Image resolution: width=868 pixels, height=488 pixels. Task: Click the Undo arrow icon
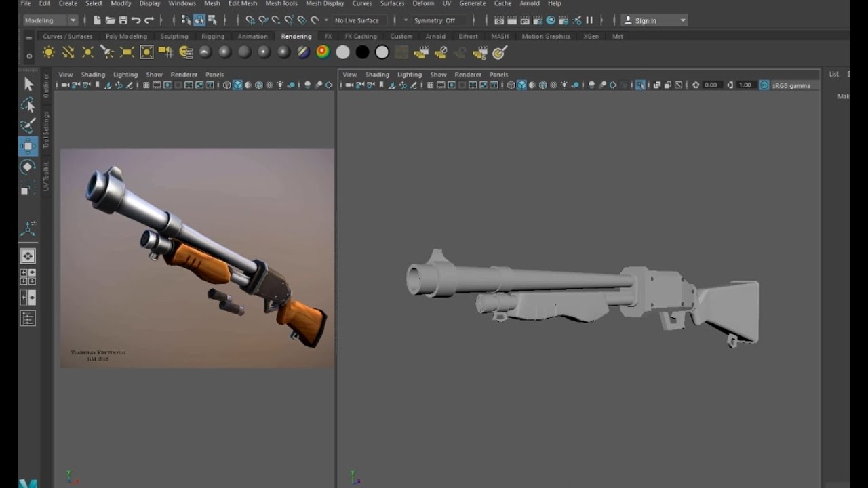[136, 20]
